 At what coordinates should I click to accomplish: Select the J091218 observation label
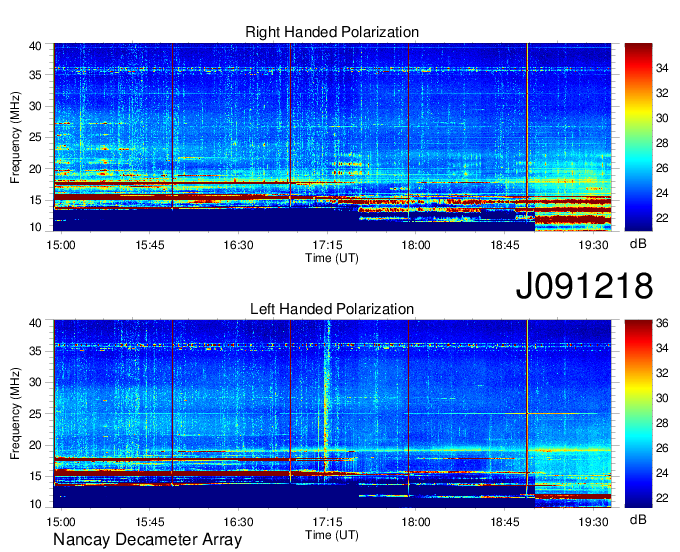(x=584, y=286)
